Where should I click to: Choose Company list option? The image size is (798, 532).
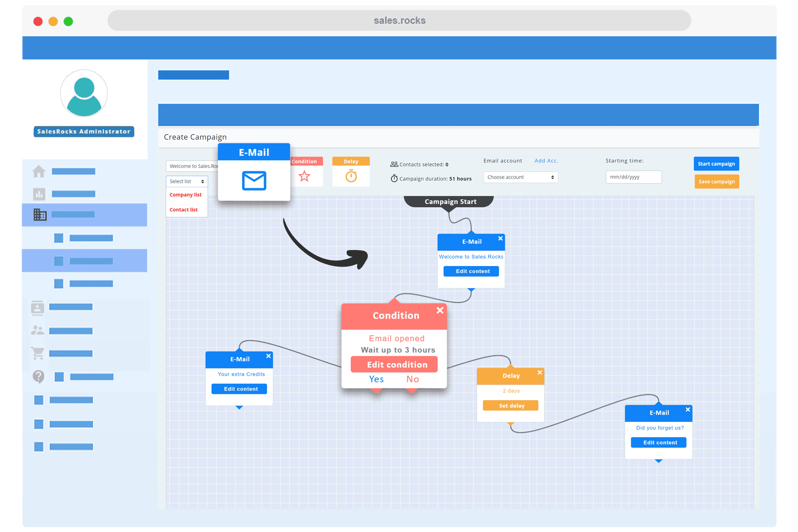point(185,195)
